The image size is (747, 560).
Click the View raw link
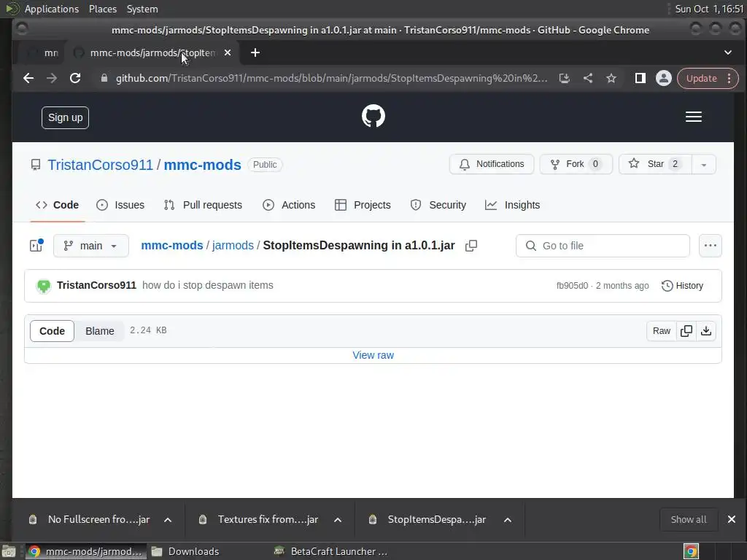(373, 355)
